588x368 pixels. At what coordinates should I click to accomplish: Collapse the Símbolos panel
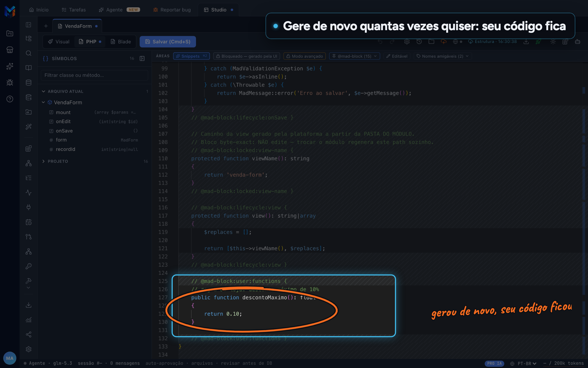coord(142,58)
